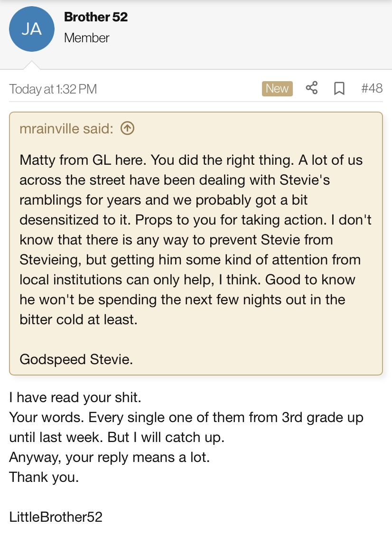Jump to original post via circled up-arrow
This screenshot has height=536, width=392.
(x=128, y=128)
